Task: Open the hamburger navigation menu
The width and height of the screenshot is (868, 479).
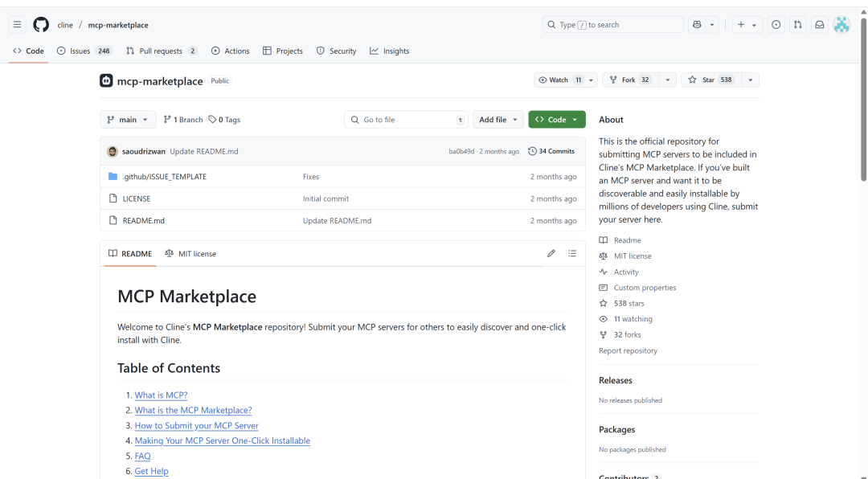Action: 17,24
